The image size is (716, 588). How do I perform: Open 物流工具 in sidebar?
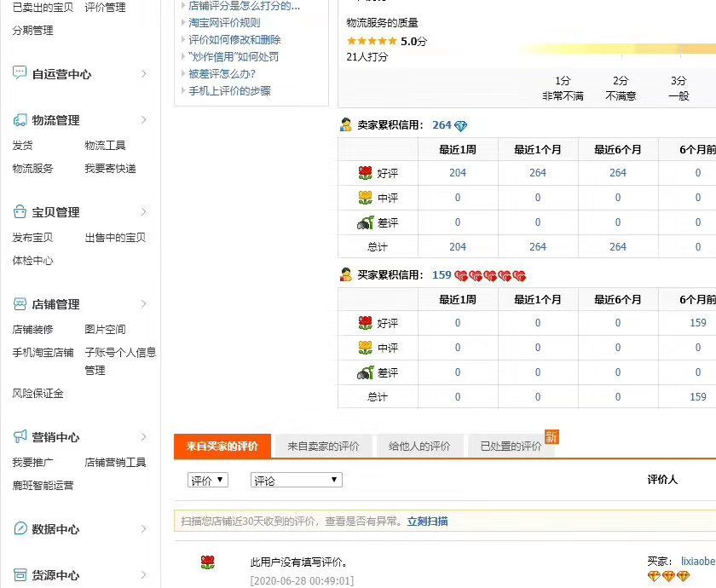pyautogui.click(x=105, y=145)
